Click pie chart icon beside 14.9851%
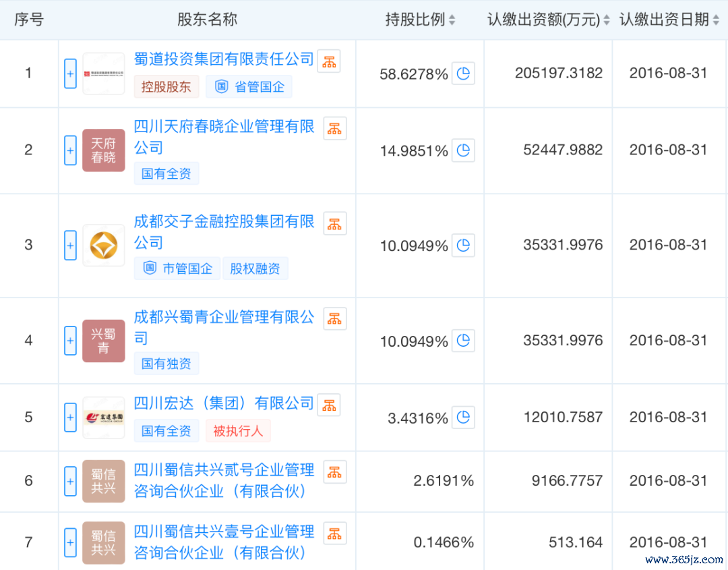728x570 pixels. tap(463, 150)
